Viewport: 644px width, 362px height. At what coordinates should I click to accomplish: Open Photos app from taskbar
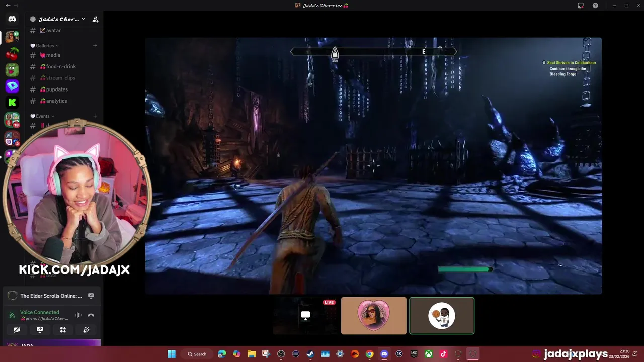pos(325,354)
